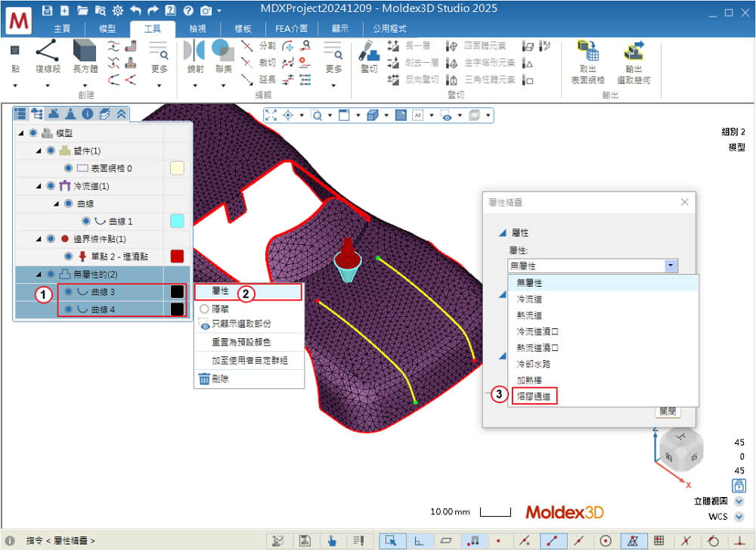This screenshot has height=550, width=756.
Task: Close the 屬性精靈 dialog with its X
Action: coord(684,202)
